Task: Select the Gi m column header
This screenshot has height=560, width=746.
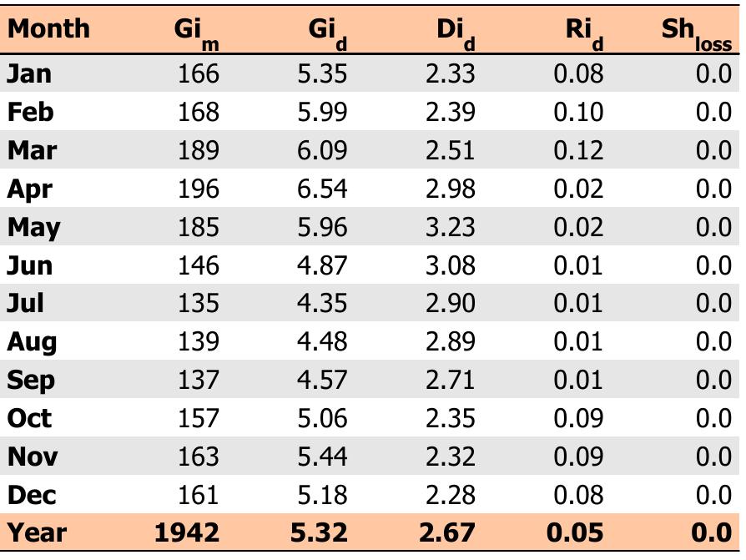Action: coord(197,32)
